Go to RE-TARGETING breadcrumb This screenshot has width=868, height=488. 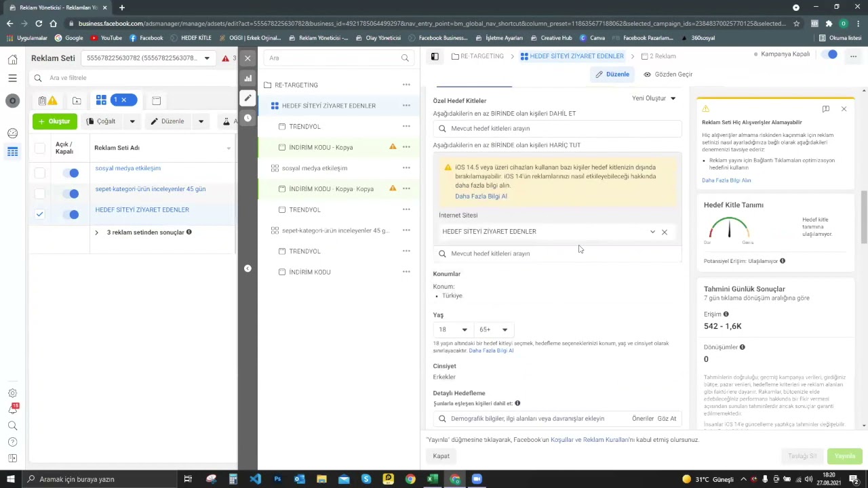tap(477, 56)
